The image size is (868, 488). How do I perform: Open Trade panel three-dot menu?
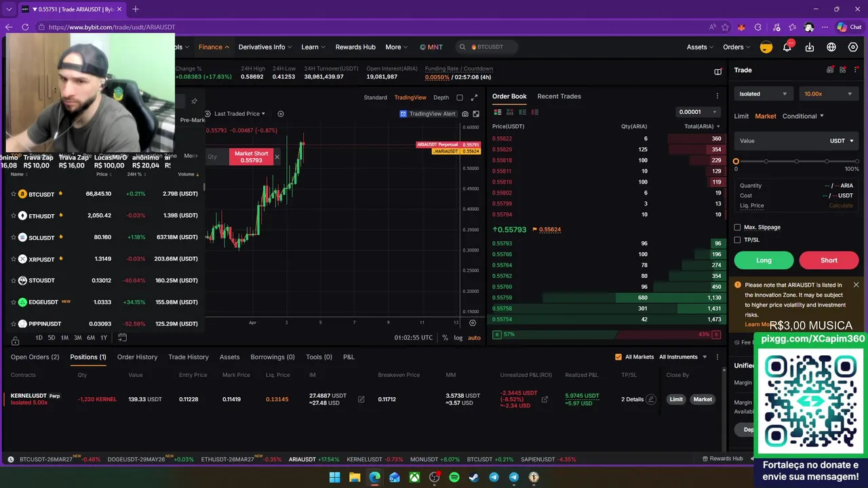[856, 70]
